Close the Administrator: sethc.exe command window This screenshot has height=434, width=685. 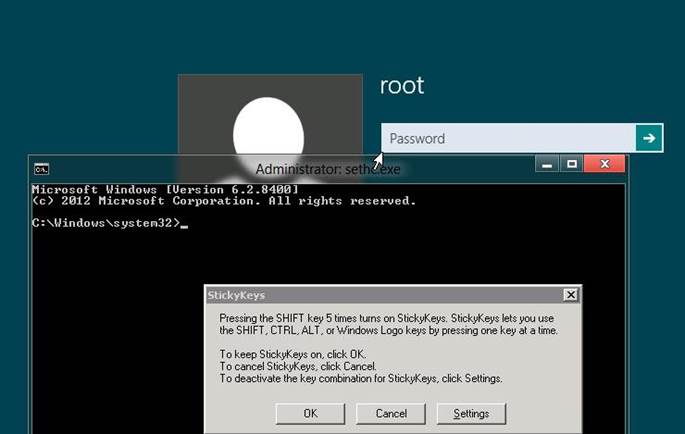click(x=605, y=164)
